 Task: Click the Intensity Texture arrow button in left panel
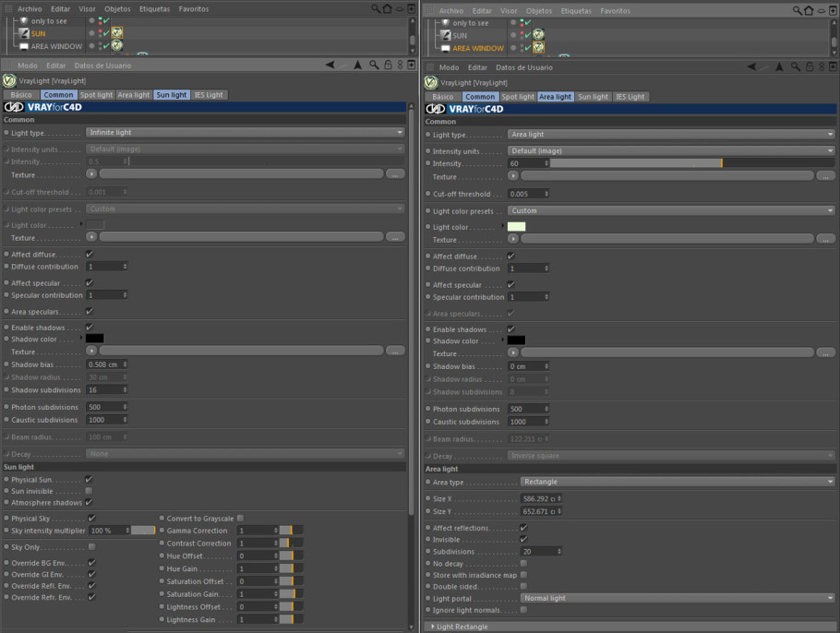pos(91,174)
